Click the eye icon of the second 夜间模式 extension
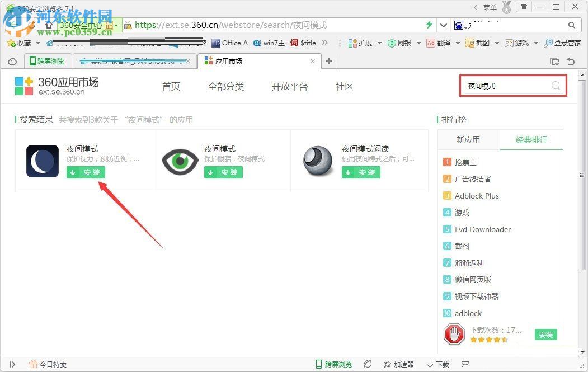The height and width of the screenshot is (372, 588). pyautogui.click(x=180, y=161)
